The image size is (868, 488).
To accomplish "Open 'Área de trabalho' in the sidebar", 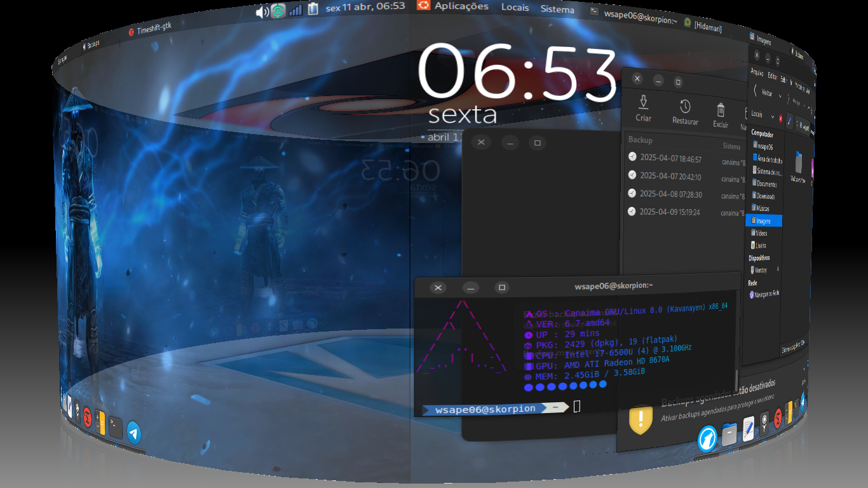I will [x=768, y=159].
